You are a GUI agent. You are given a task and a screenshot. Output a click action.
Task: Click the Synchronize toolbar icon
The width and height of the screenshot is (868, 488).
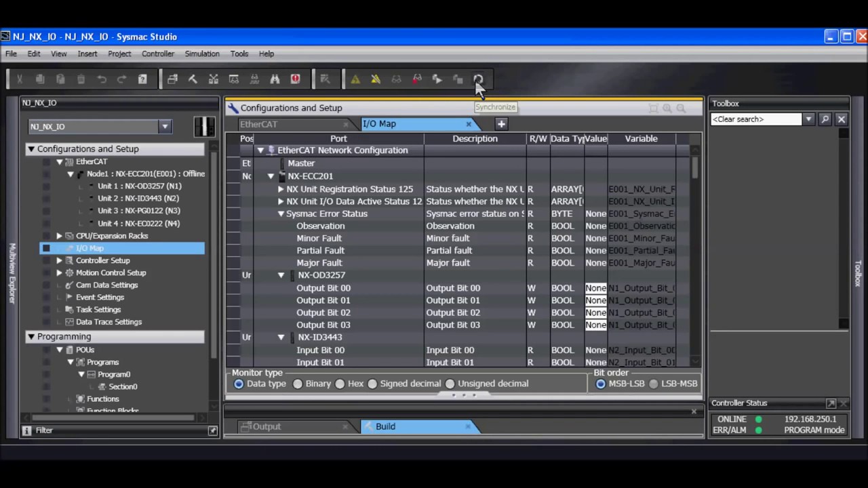coord(478,79)
